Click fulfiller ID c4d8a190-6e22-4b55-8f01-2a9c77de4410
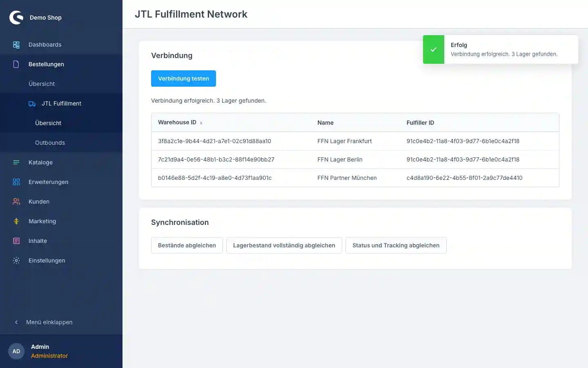The image size is (588, 368). (x=464, y=178)
